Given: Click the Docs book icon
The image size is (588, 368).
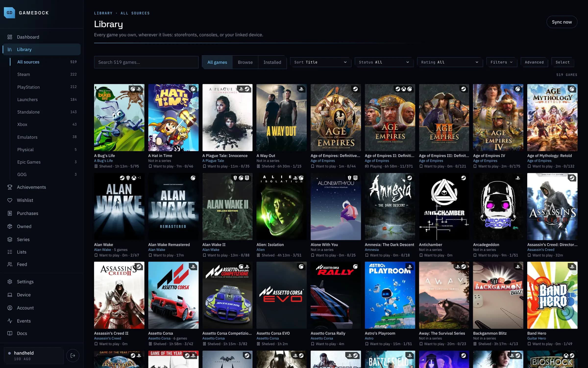Looking at the screenshot, I should (x=10, y=333).
